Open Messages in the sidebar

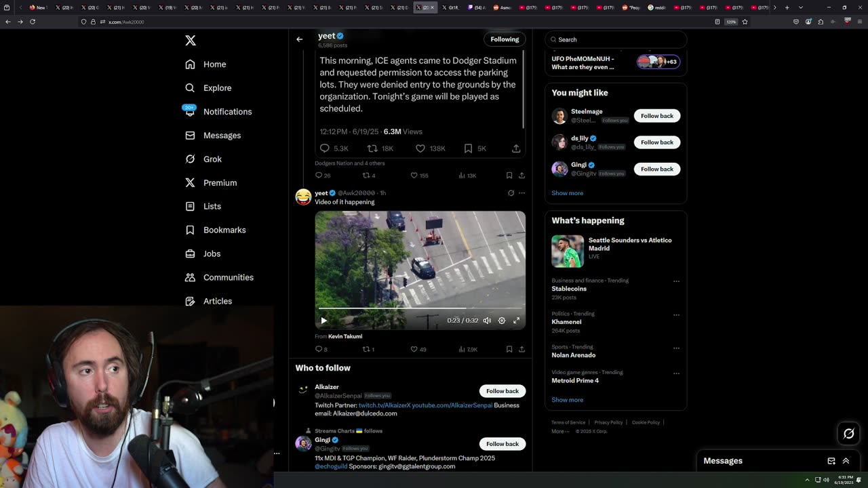coord(213,136)
